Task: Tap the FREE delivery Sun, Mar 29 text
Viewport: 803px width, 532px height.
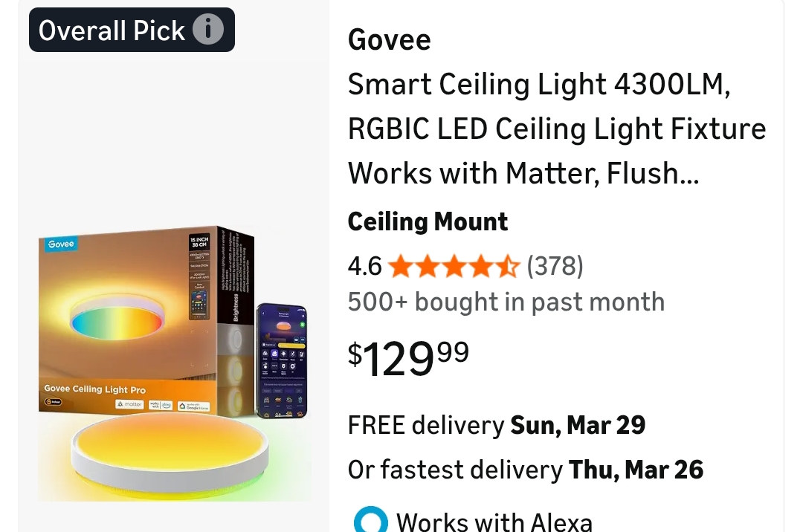Action: point(496,426)
